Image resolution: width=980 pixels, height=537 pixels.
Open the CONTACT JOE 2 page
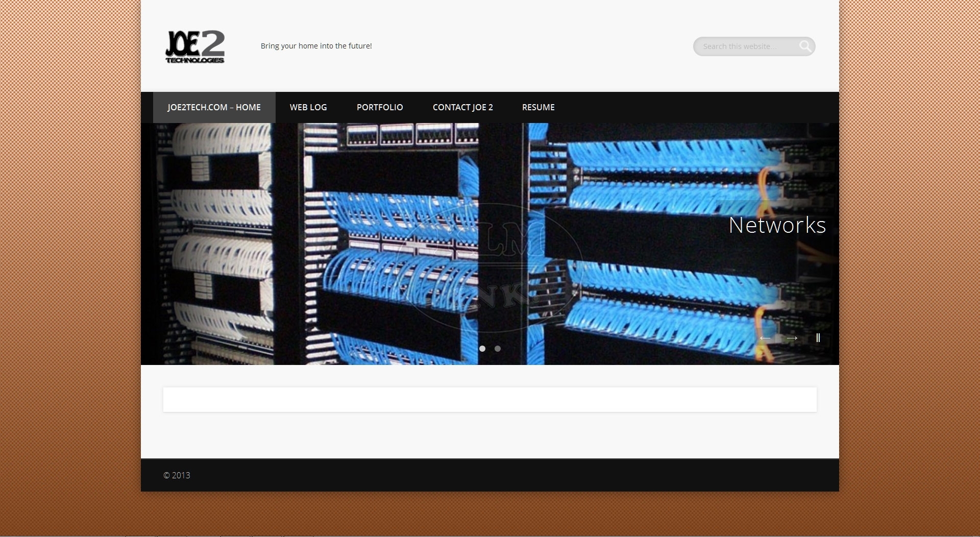click(462, 107)
